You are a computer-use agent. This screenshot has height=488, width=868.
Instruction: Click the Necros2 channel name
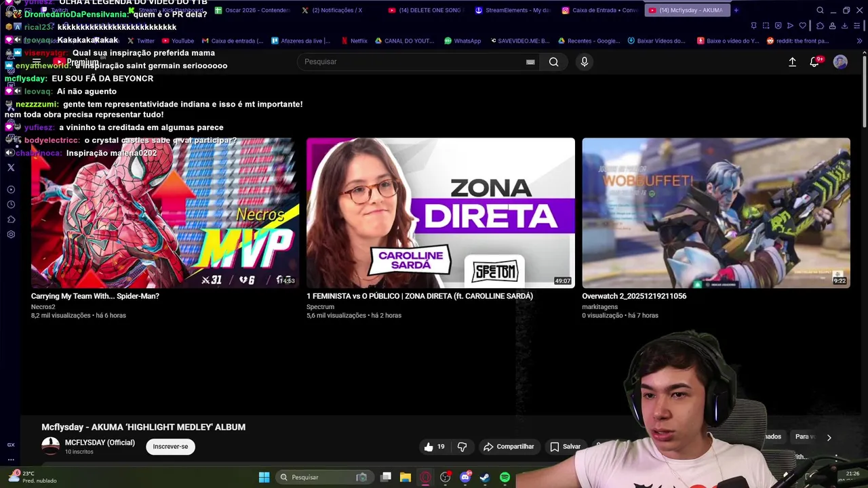pos(43,306)
